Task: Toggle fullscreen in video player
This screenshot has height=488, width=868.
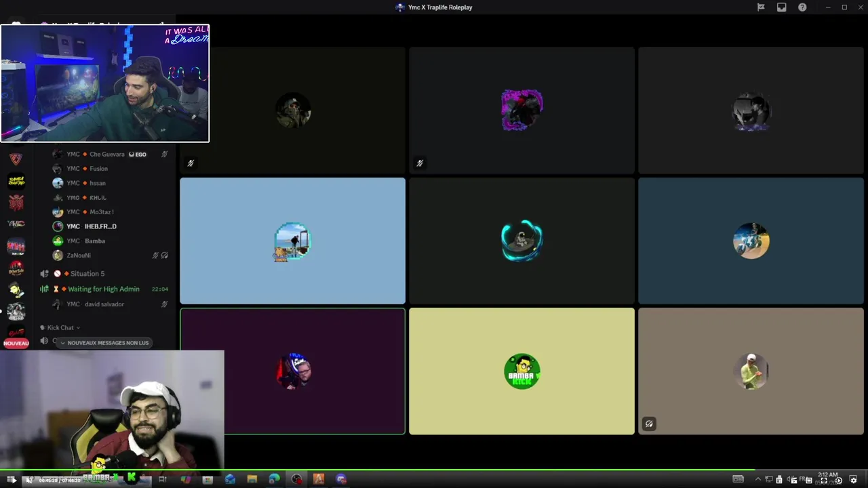Action: click(x=824, y=480)
